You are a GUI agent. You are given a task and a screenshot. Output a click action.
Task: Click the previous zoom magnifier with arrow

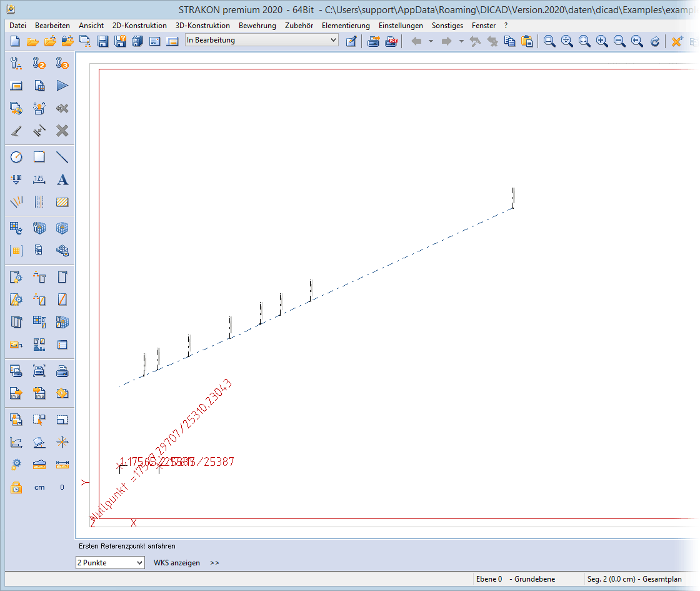click(x=637, y=41)
